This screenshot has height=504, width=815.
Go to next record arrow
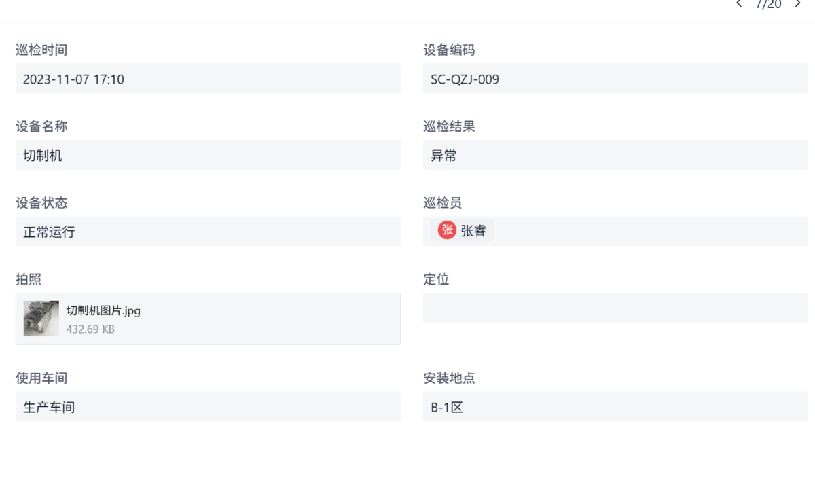pos(798,4)
